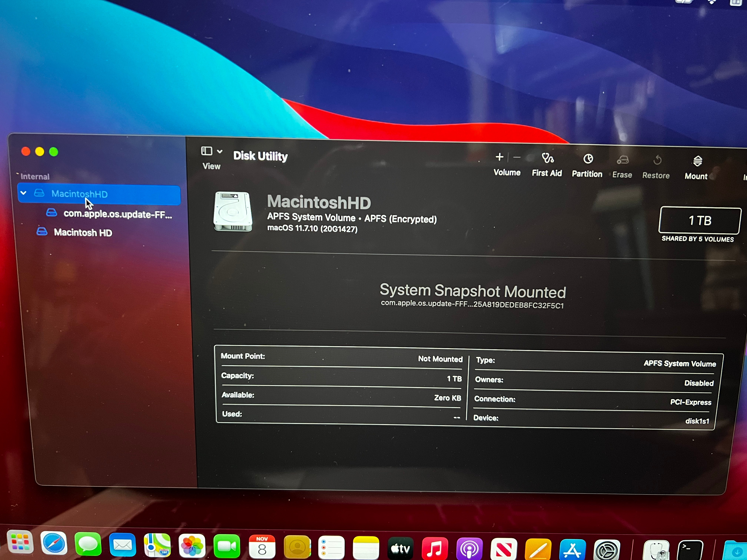Remove a volume with the minus icon

[516, 157]
